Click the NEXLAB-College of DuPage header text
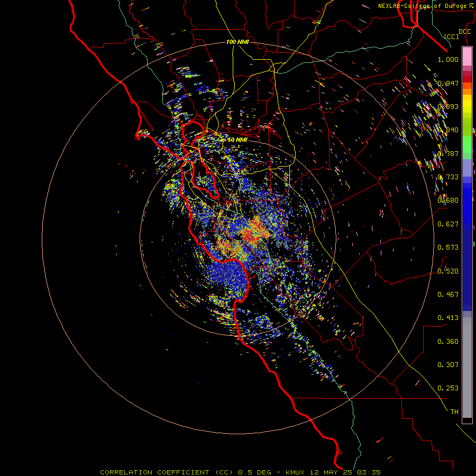 (x=426, y=6)
